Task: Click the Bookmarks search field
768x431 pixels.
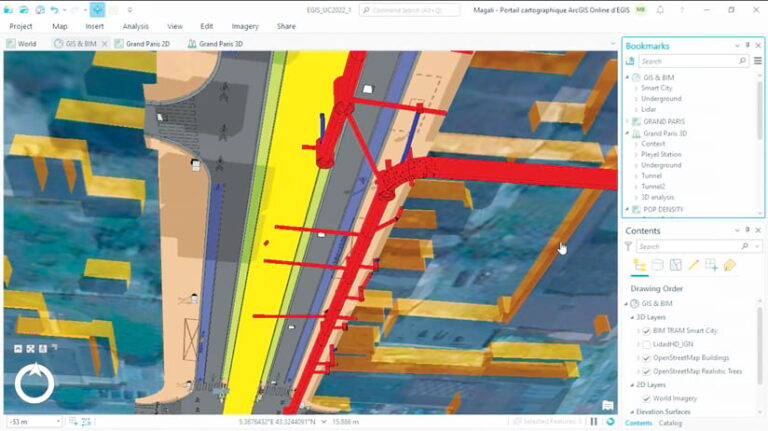Action: [693, 61]
